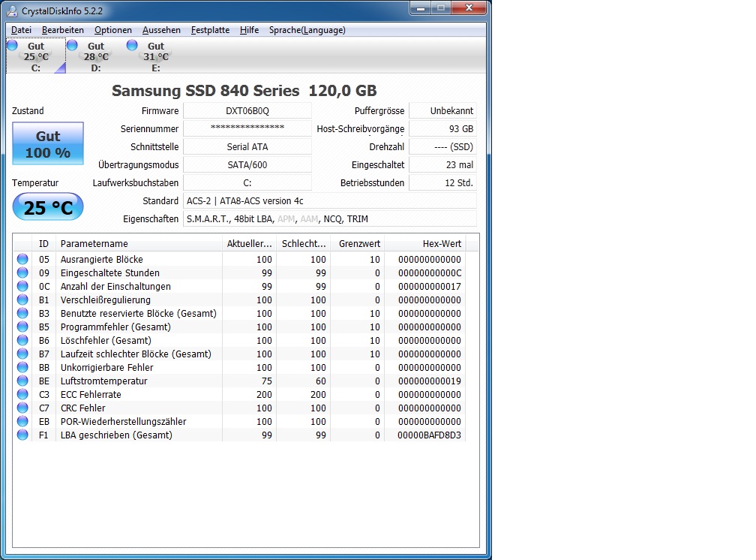Click the Puffergrösse value Unbekannt
The height and width of the screenshot is (560, 756).
click(442, 110)
